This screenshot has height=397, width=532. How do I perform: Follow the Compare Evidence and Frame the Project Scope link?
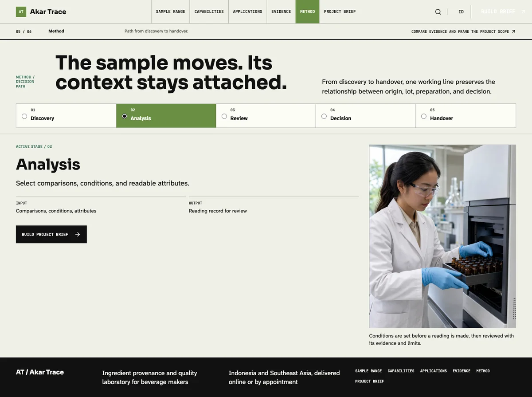tap(463, 31)
